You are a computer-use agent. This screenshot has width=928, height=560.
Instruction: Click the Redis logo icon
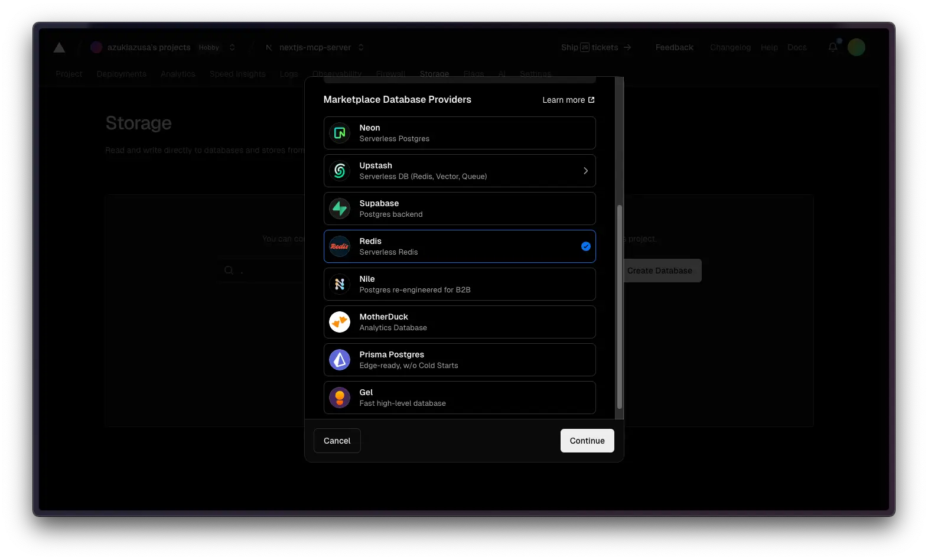pyautogui.click(x=340, y=246)
